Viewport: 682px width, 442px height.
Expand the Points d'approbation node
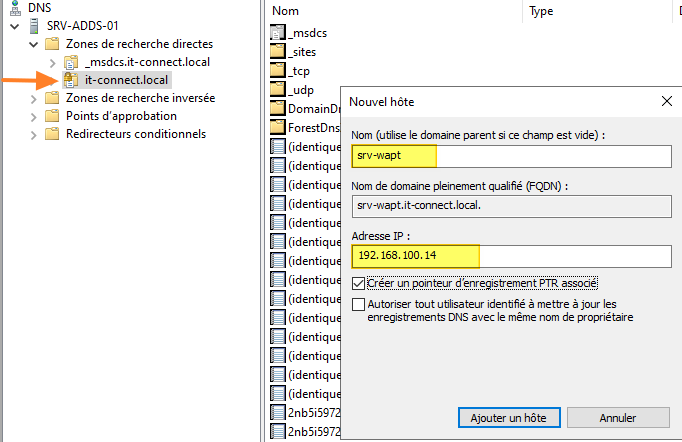click(34, 117)
